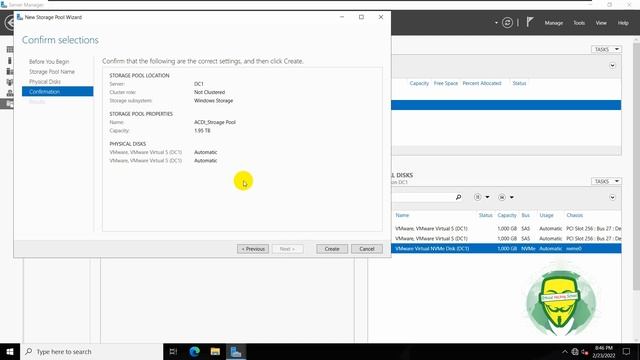Screen dimensions: 640x360
Task: Sort physical disks by Usage column
Action: [x=546, y=215]
